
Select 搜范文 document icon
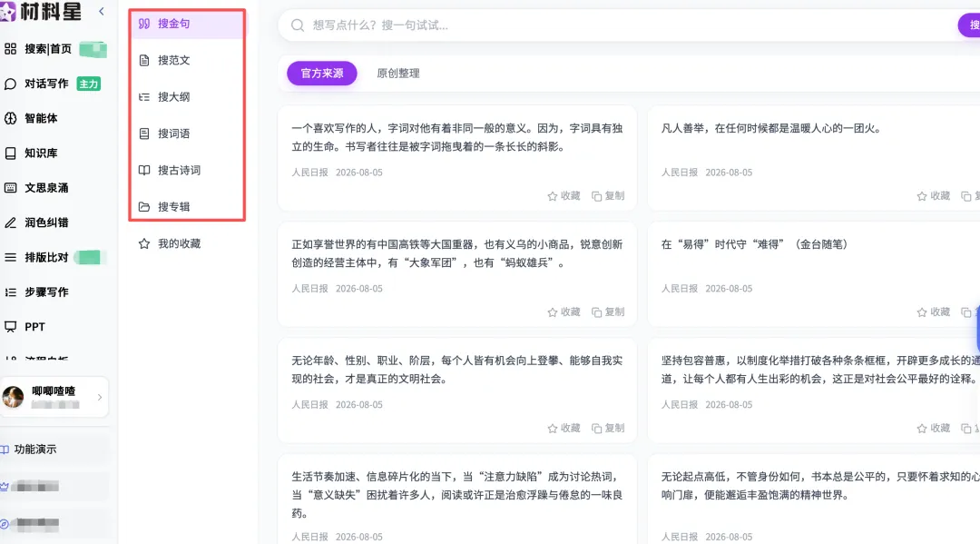pos(144,61)
